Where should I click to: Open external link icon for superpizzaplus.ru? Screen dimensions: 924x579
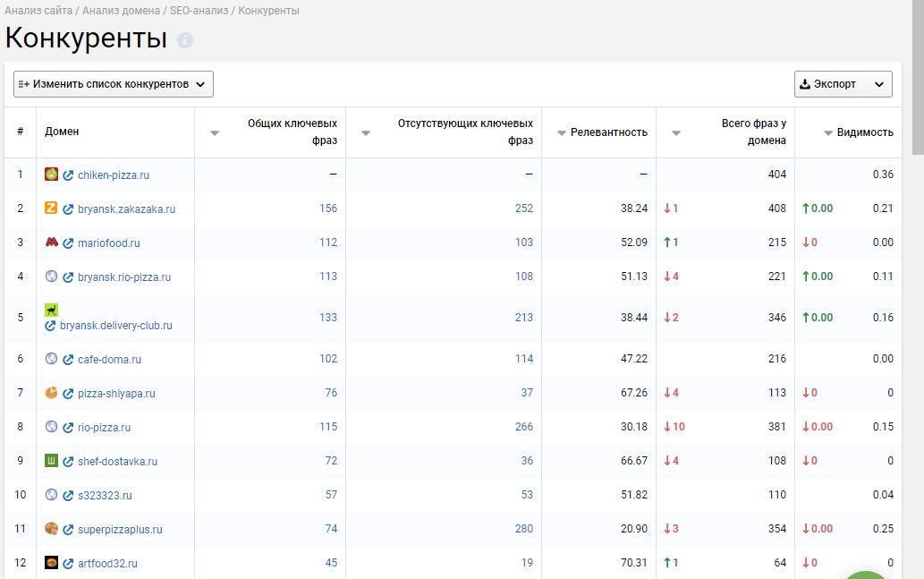(x=68, y=530)
